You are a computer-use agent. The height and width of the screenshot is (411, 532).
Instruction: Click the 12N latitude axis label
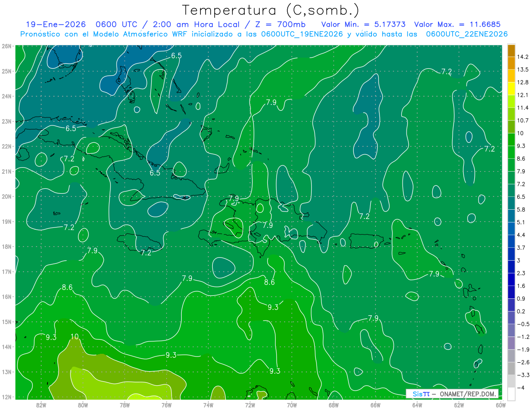coord(6,397)
